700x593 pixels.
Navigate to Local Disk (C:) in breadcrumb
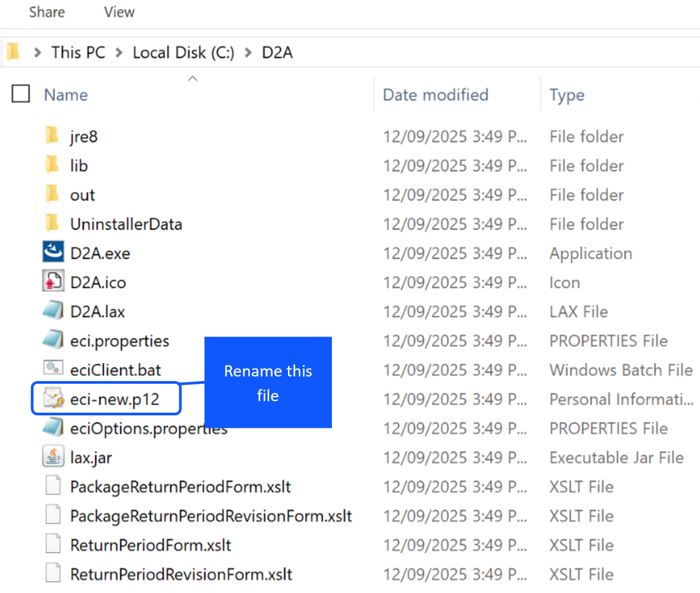pos(183,53)
